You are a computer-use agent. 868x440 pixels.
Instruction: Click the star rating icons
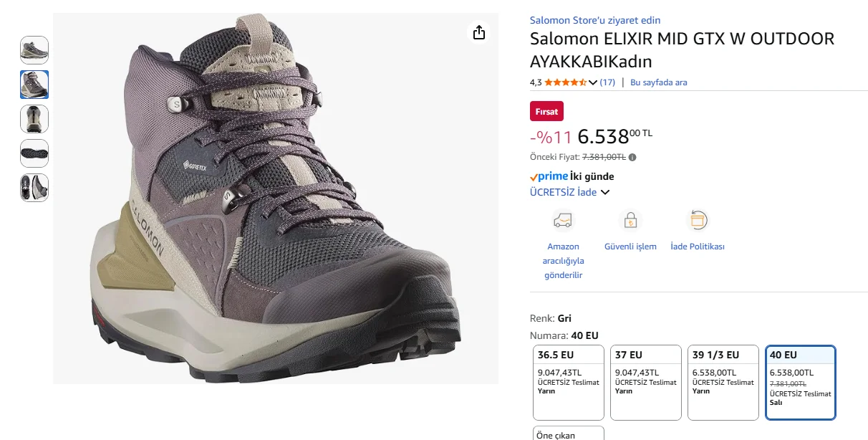coord(565,82)
